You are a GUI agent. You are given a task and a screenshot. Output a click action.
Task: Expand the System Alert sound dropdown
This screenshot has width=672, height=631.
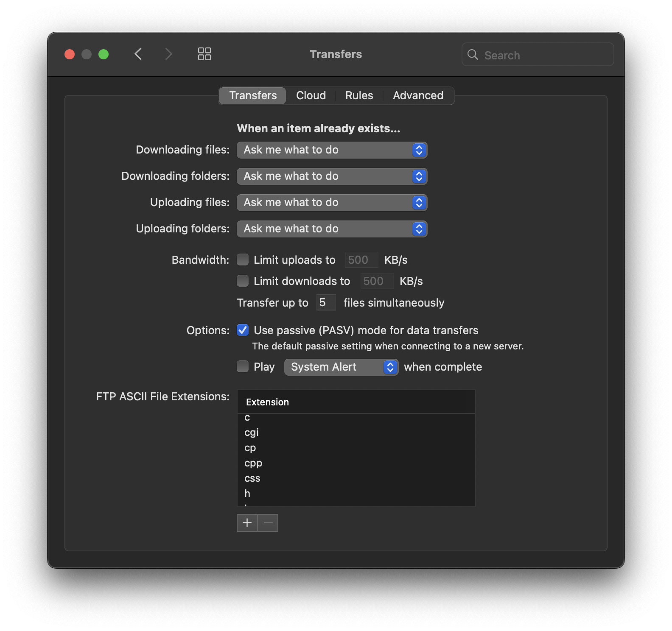[341, 367]
